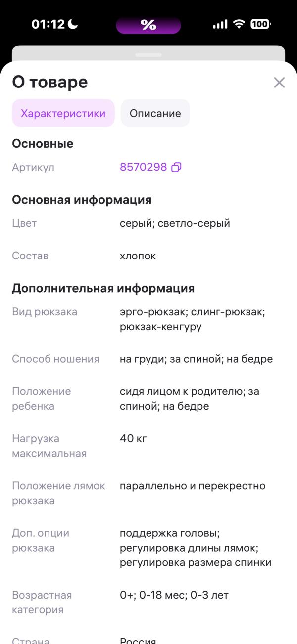The image size is (297, 644).
Task: Tap the Состав row showing хлопок
Action: coord(139,256)
